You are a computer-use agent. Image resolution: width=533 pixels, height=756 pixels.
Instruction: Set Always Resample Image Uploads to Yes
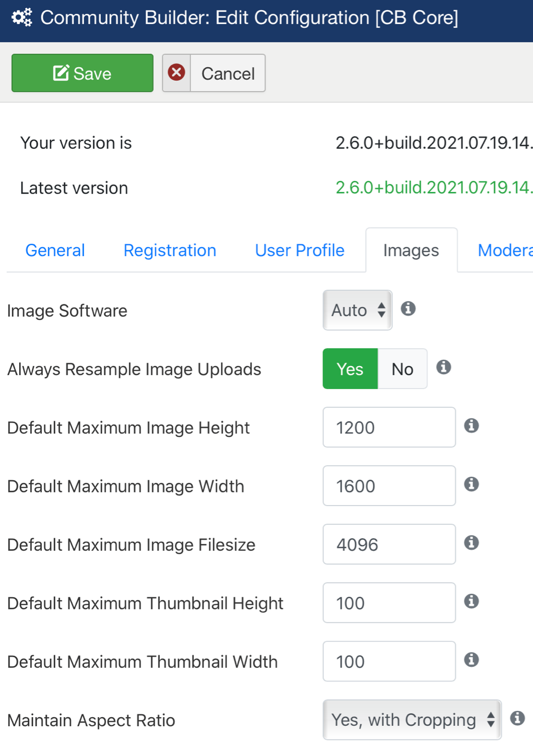tap(350, 368)
